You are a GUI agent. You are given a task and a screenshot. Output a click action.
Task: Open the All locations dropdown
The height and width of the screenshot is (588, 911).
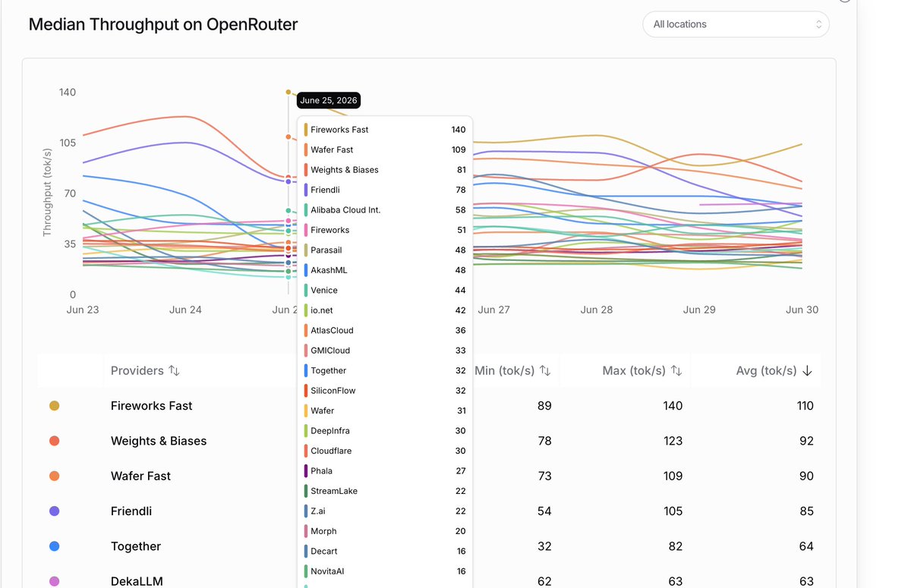[x=736, y=24]
